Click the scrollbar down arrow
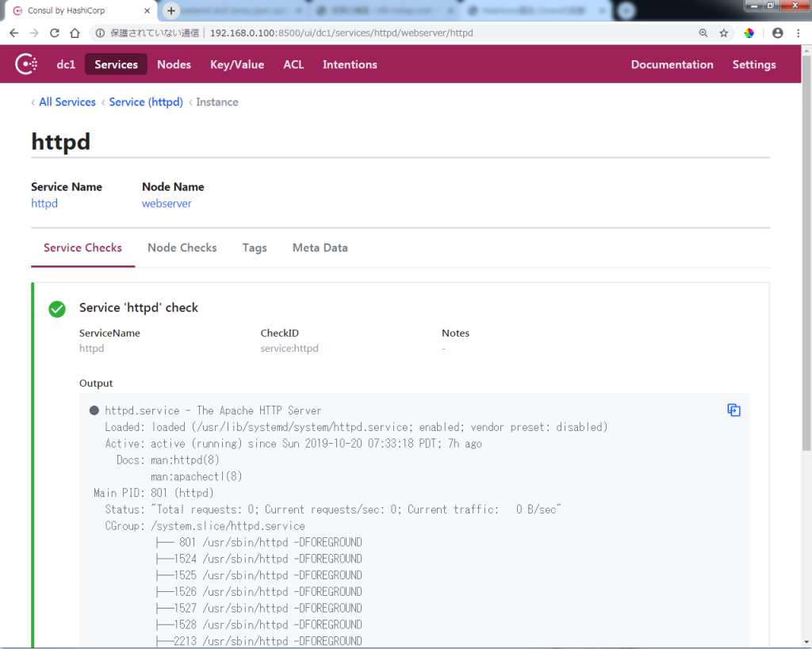Screen dimensions: 812x649 point(806,642)
